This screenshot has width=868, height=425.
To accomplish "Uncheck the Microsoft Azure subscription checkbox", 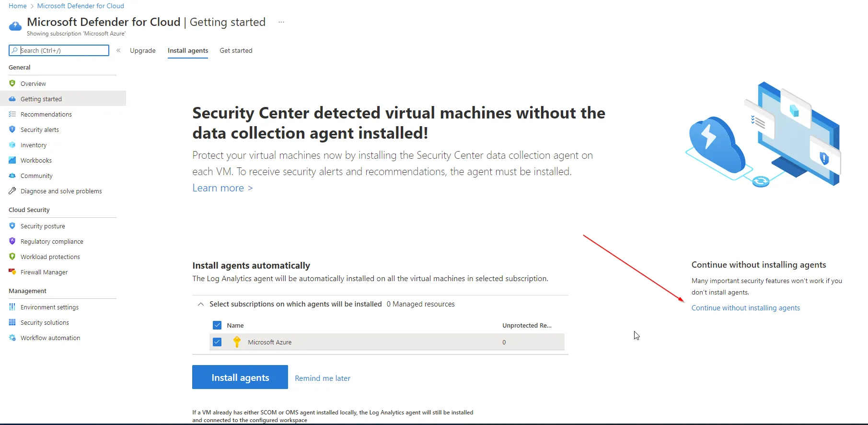I will pos(217,342).
